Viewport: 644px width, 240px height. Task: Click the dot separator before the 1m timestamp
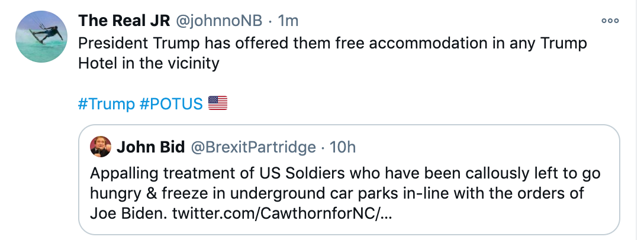coord(269,21)
